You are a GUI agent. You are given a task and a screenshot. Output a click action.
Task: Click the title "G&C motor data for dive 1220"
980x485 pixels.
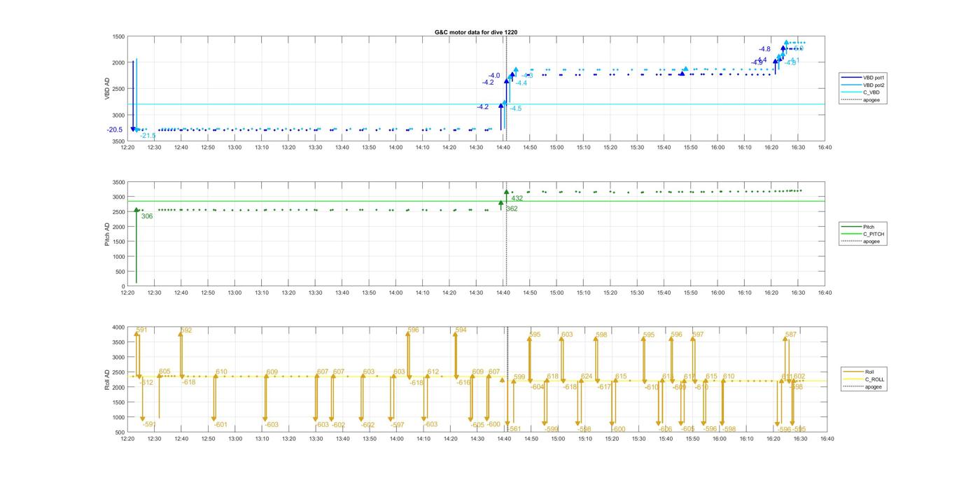(x=476, y=32)
